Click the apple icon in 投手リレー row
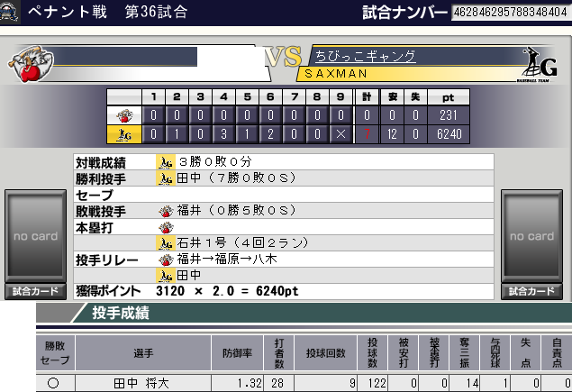This screenshot has width=572, height=392. tap(166, 260)
